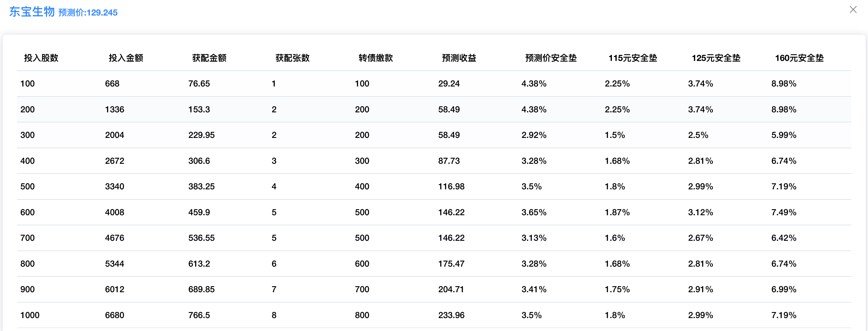This screenshot has height=331, width=868.
Task: Click the 6.42% cell in 700-share row
Action: point(784,238)
